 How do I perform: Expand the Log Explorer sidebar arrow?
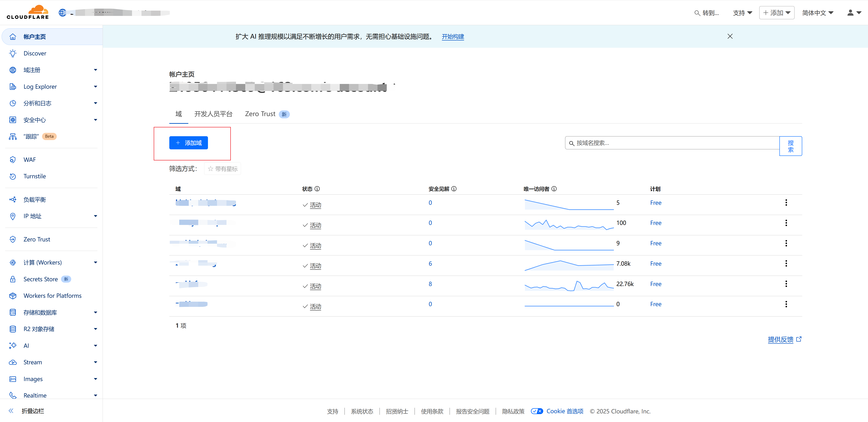95,87
